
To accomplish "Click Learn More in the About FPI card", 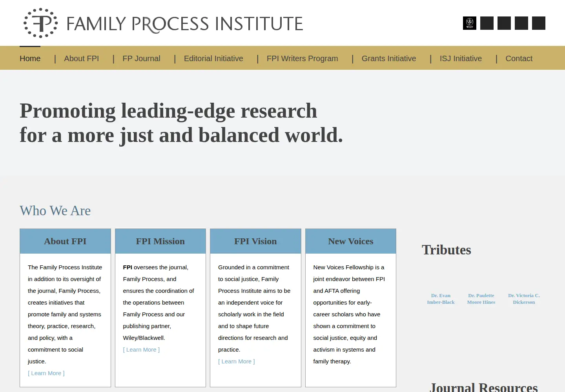I will [x=46, y=373].
